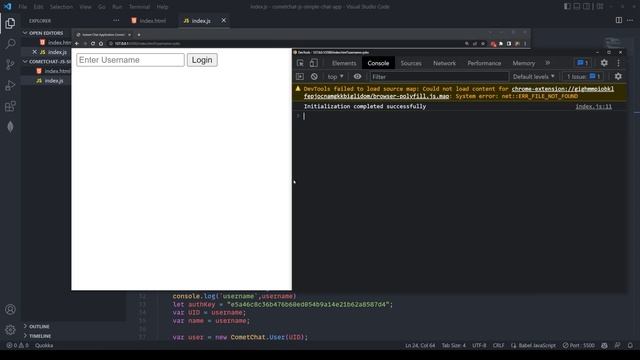This screenshot has width=640, height=360.
Task: Open the Extensions view
Action: point(11,106)
